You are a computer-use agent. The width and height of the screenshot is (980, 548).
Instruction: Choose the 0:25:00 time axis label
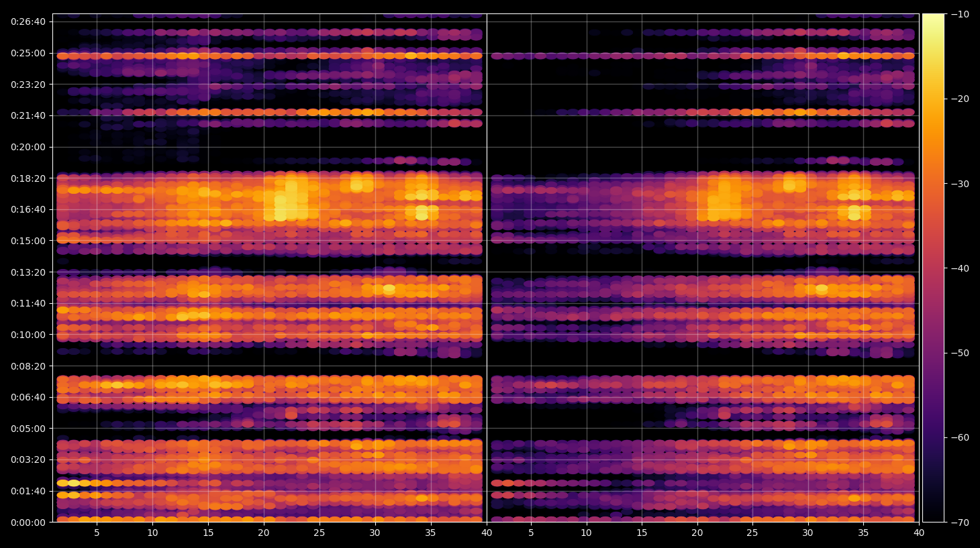(x=28, y=53)
